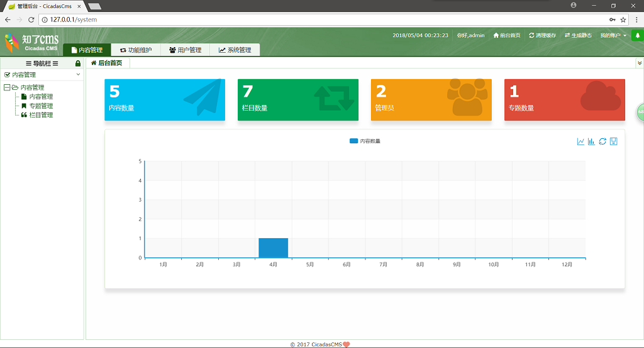The width and height of the screenshot is (644, 348).
Task: Reload the page in browser
Action: [x=31, y=19]
